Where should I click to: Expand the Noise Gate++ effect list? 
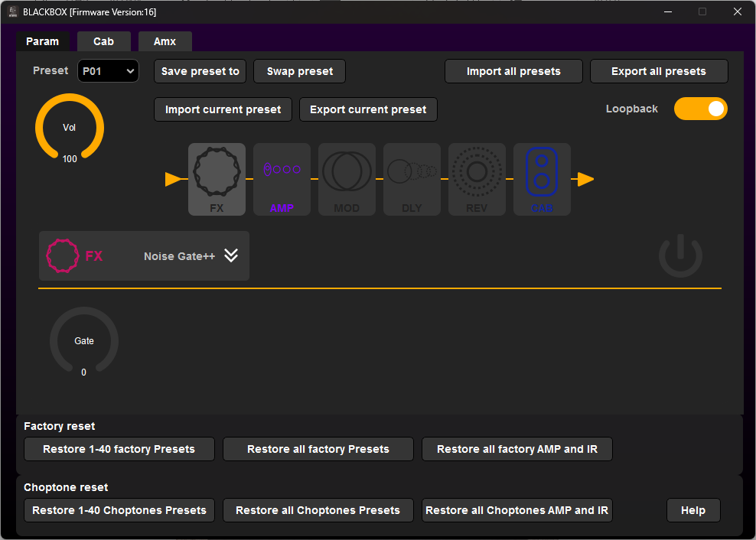pyautogui.click(x=231, y=255)
